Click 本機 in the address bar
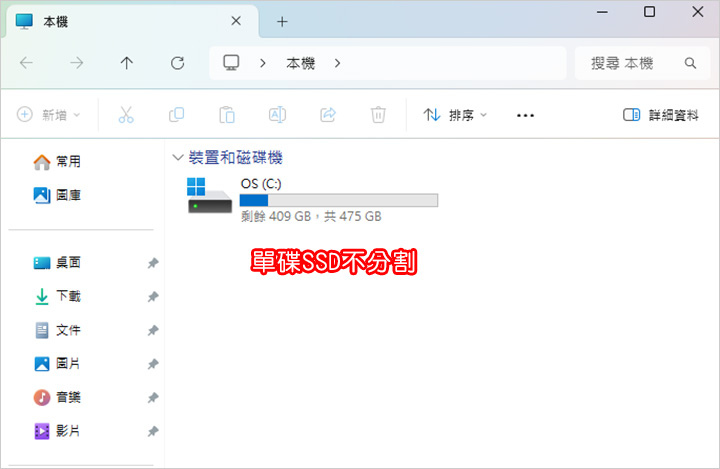 point(300,63)
